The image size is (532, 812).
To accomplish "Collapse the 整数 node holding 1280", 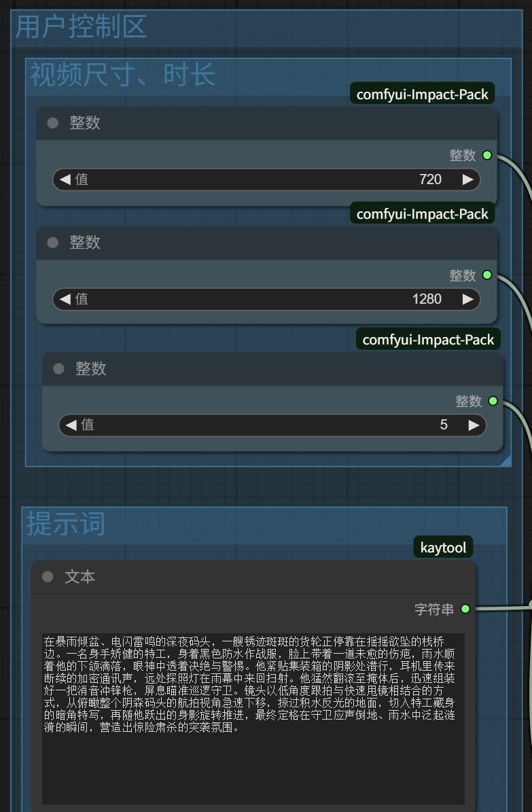I will [53, 243].
